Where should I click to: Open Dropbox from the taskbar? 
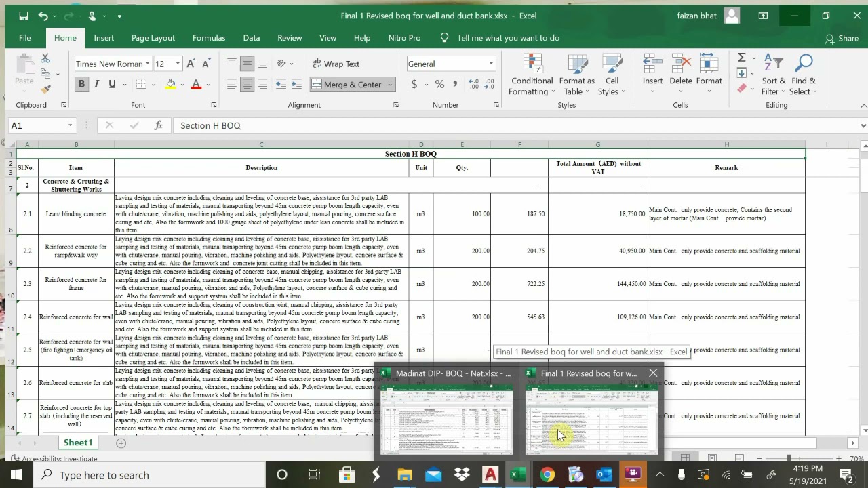point(462,475)
